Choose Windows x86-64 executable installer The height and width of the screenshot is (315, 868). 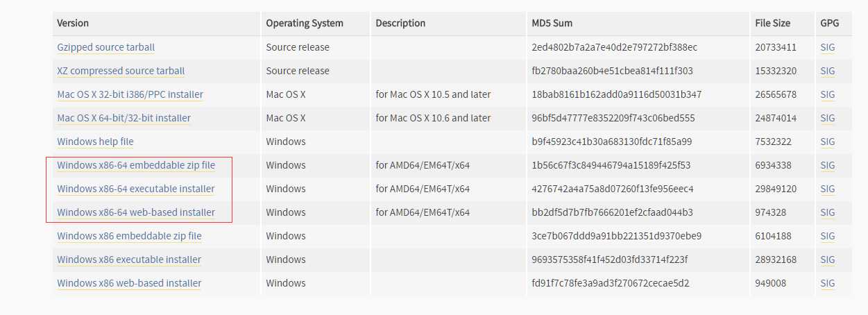136,189
